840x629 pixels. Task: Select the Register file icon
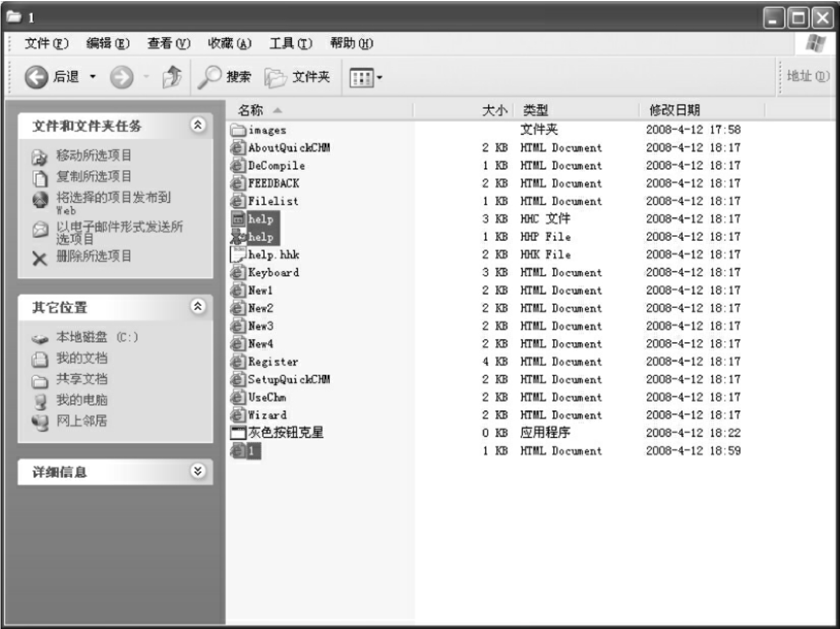pos(239,361)
